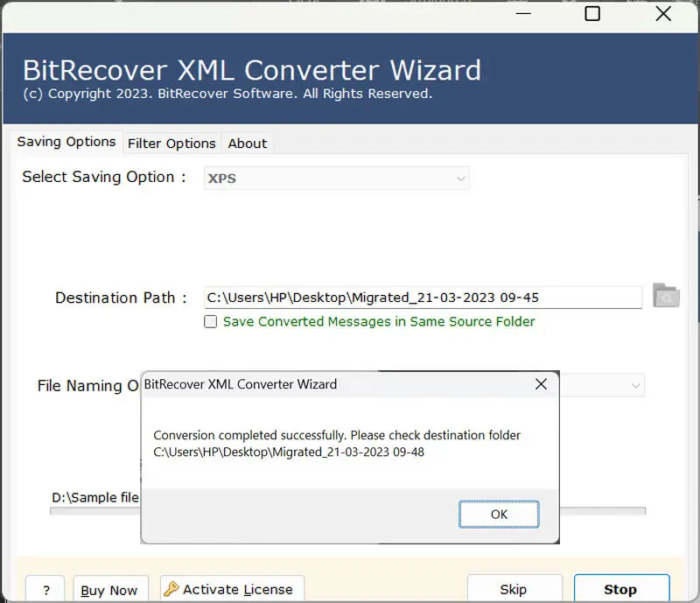Open Buy Now
Screen dimensions: 700x603
click(x=110, y=591)
